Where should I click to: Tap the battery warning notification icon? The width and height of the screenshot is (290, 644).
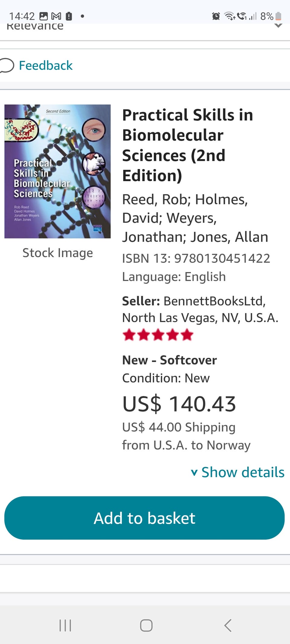[x=69, y=16]
